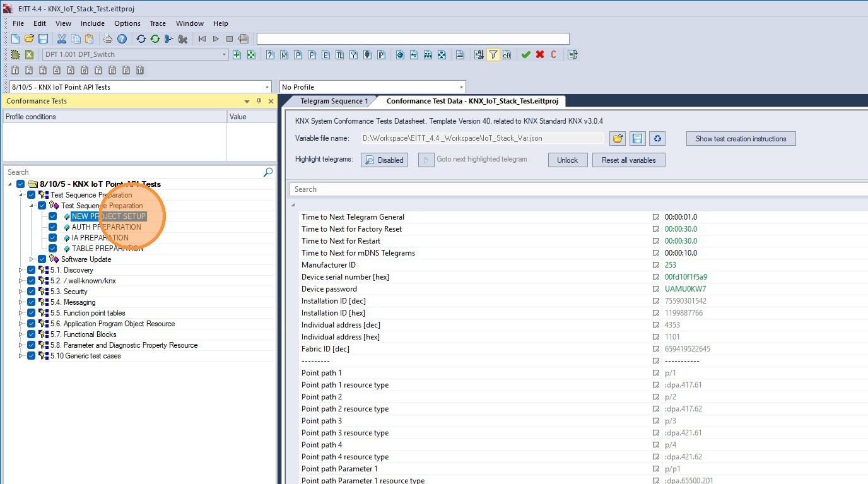Click the Print icon
The height and width of the screenshot is (484, 868).
108,39
